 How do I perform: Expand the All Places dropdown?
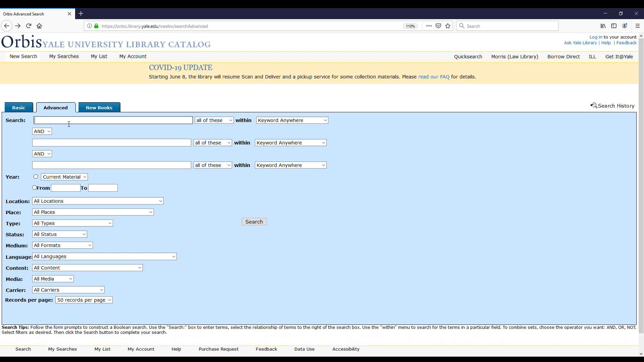pos(93,212)
